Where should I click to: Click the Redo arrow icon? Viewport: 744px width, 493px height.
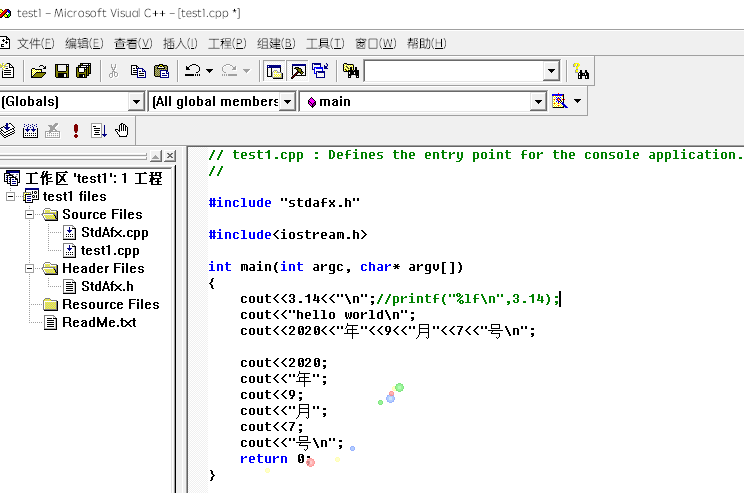(x=229, y=71)
